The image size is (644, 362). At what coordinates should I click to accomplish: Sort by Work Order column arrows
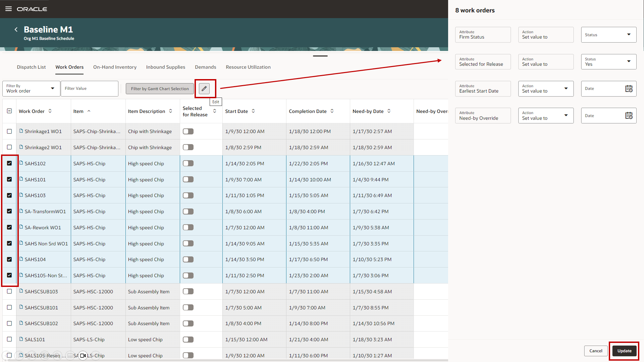tap(50, 111)
